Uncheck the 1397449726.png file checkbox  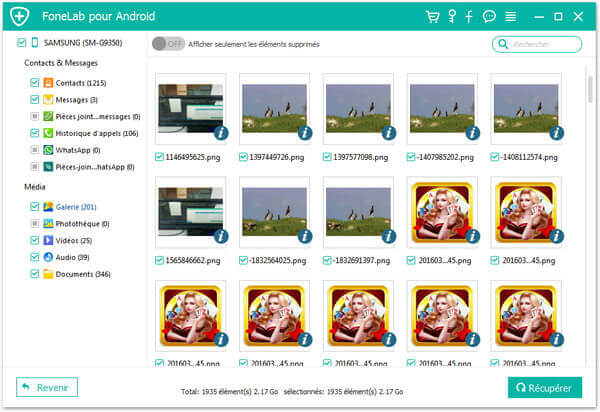click(x=243, y=157)
